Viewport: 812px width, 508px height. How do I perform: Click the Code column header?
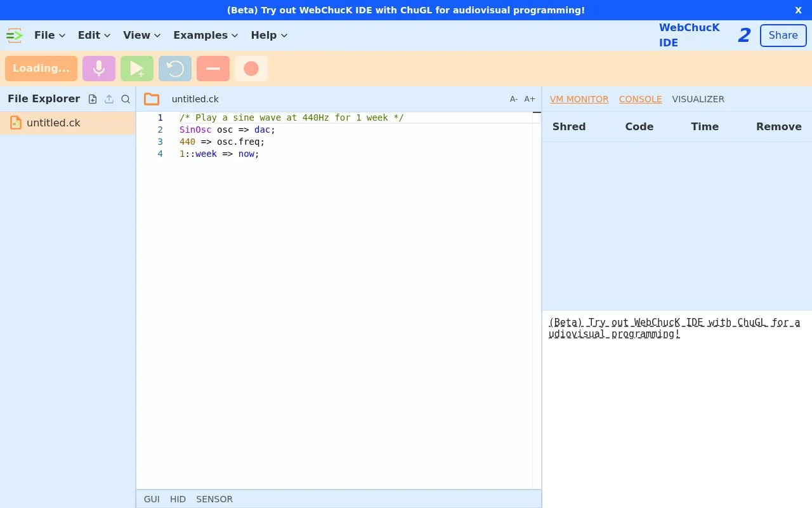click(639, 126)
